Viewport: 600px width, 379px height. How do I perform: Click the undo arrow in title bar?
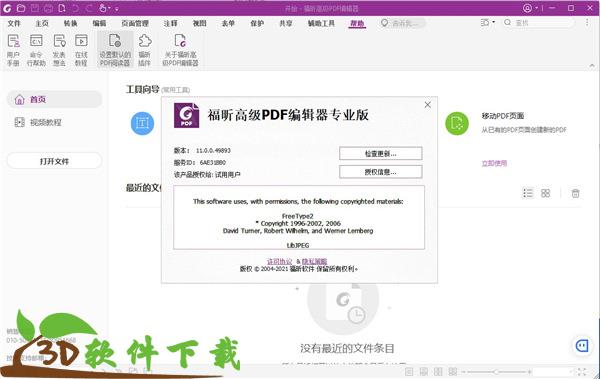coord(75,8)
